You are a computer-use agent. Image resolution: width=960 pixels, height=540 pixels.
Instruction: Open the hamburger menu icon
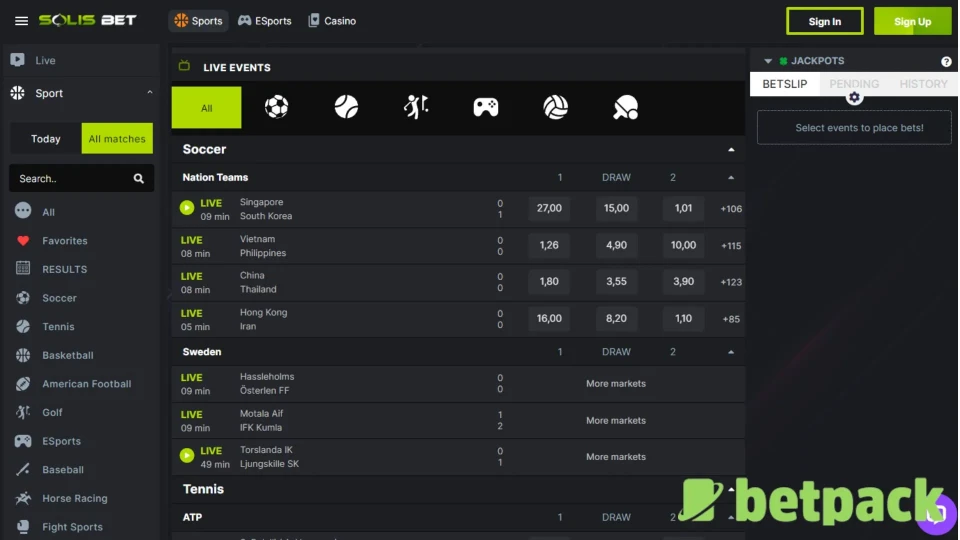[21, 21]
